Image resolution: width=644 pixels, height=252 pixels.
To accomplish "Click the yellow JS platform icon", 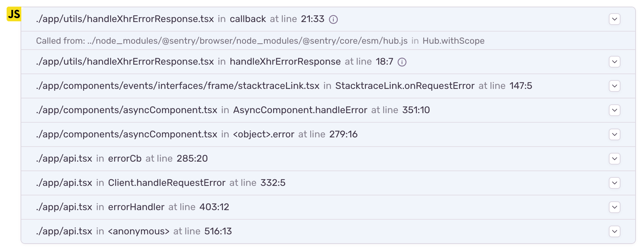I will [14, 14].
